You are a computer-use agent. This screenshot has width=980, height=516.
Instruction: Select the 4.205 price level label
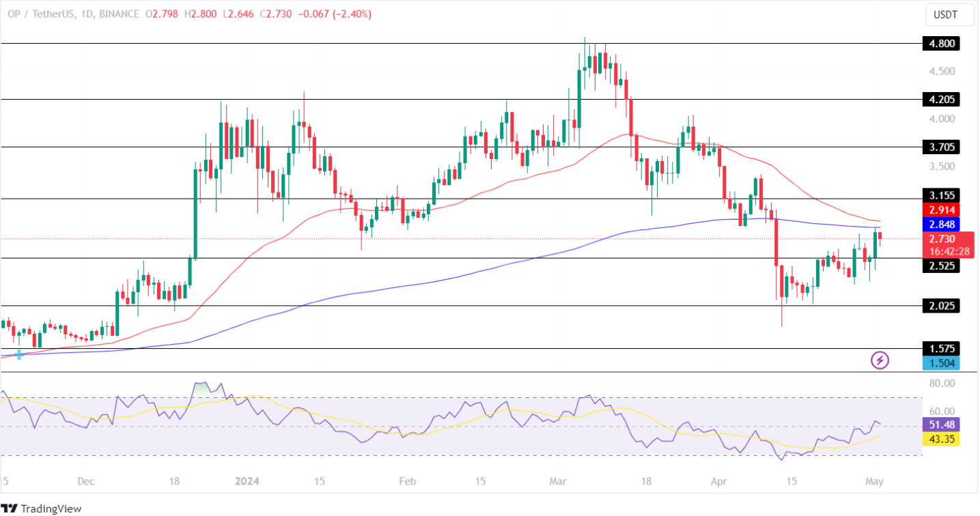tap(940, 100)
